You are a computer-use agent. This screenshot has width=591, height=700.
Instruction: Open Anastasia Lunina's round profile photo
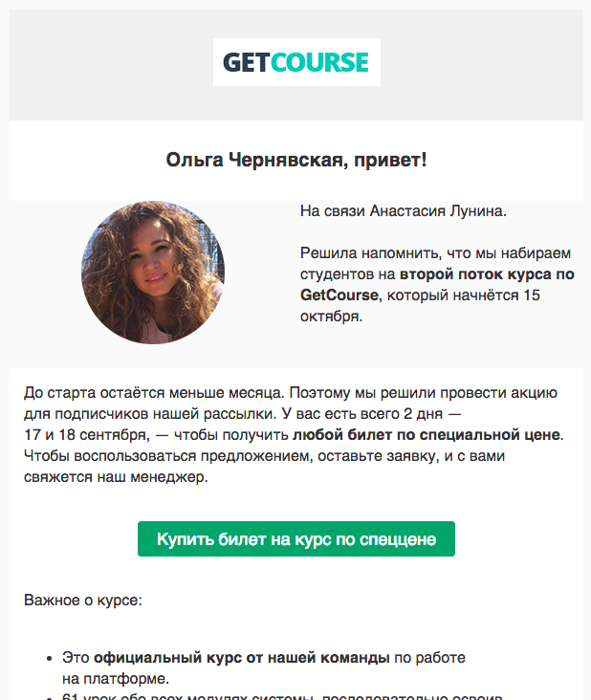(153, 273)
